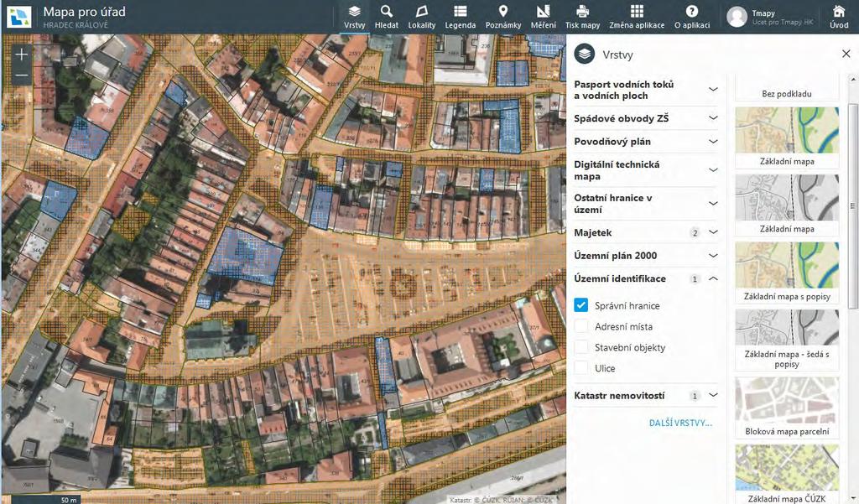This screenshot has height=504, width=859.
Task: Click the Správní hranice layer label
Action: click(627, 306)
